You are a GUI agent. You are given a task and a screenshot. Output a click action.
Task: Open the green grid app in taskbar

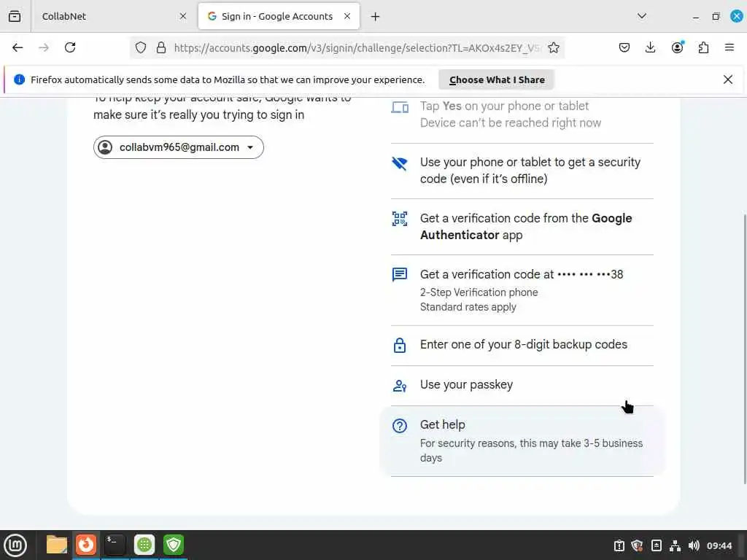144,545
